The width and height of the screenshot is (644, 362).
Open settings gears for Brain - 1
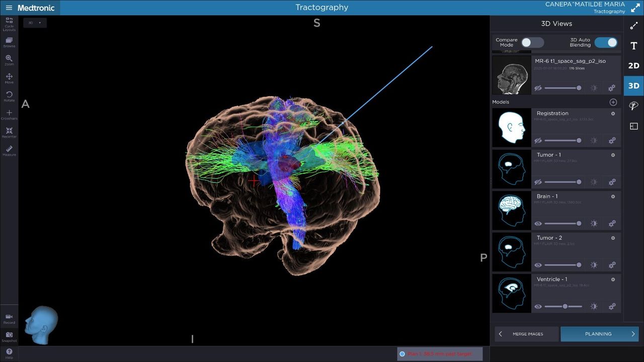click(612, 223)
